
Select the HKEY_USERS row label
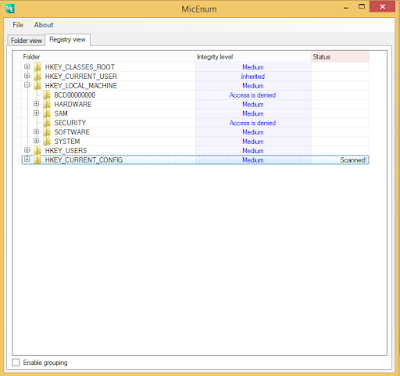click(66, 151)
